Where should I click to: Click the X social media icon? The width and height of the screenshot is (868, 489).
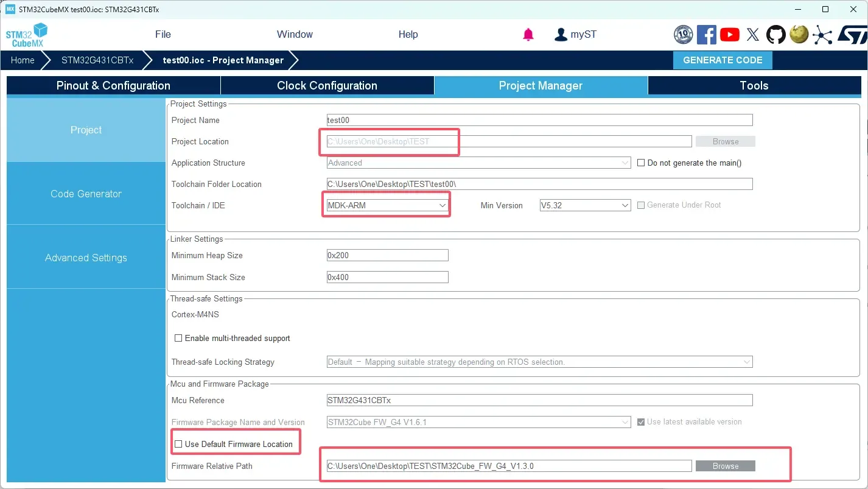[x=753, y=35]
